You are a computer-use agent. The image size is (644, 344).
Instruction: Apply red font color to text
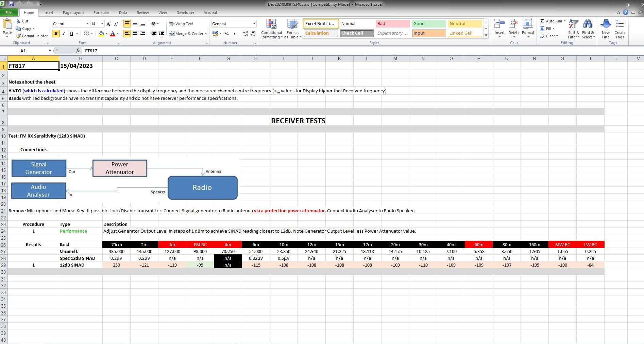coord(113,34)
